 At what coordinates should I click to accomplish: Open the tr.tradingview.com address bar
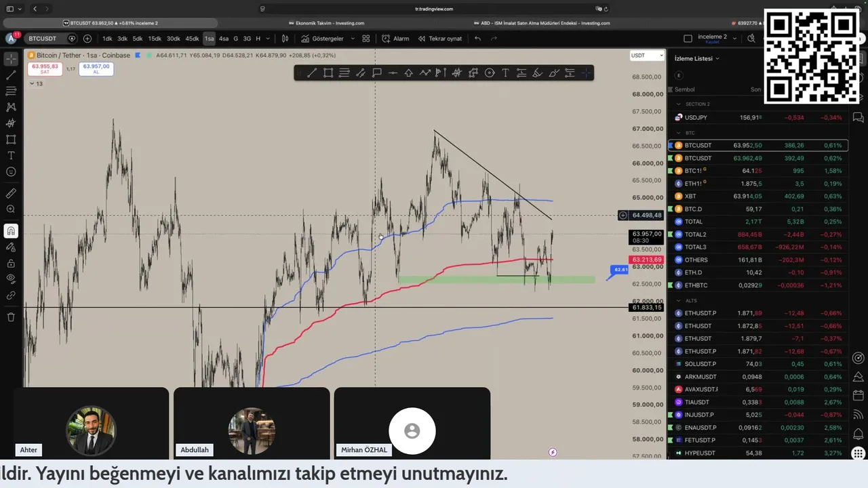pyautogui.click(x=434, y=9)
